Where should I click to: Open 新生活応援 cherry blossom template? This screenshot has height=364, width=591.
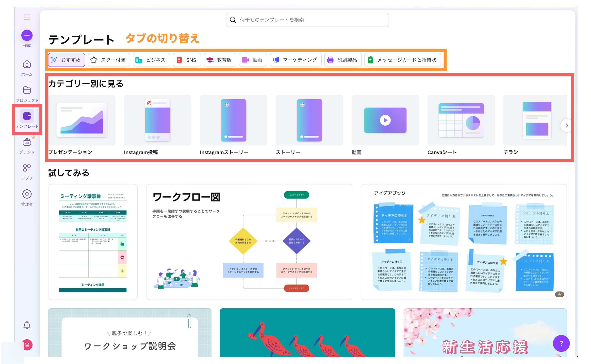pos(485,333)
